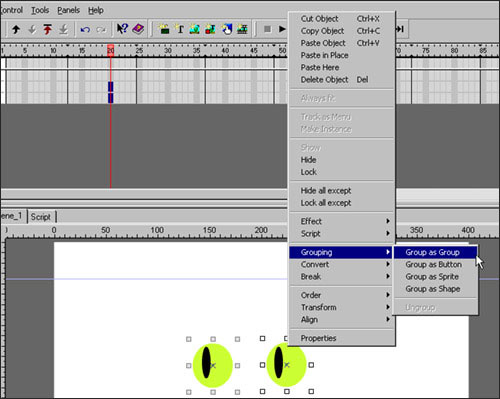The image size is (500, 399).
Task: Click the Insert Sprite filmstrip icon
Action: click(242, 29)
